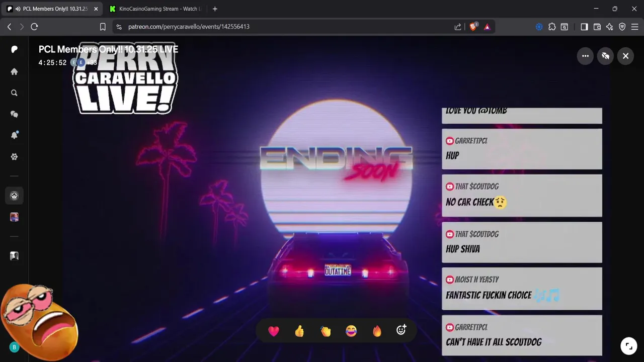Click 'FANTASTIC FUCKIN CHOICE' chat message

pyautogui.click(x=522, y=289)
